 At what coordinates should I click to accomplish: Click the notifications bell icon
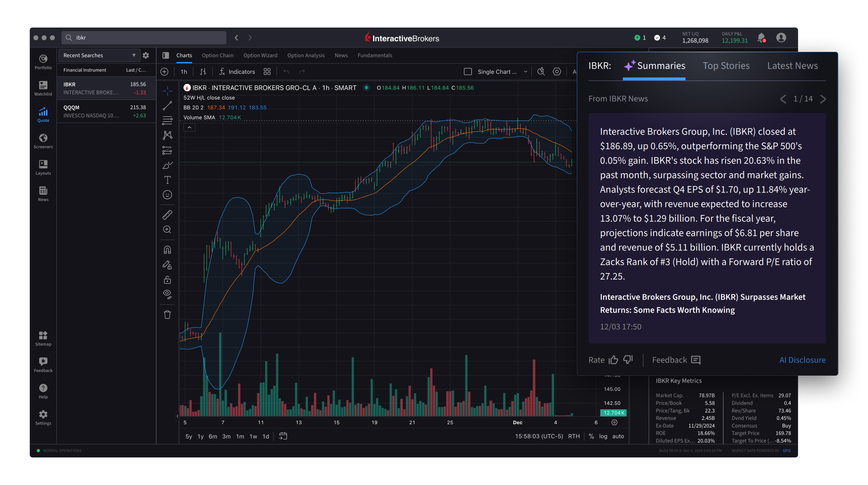coord(761,38)
